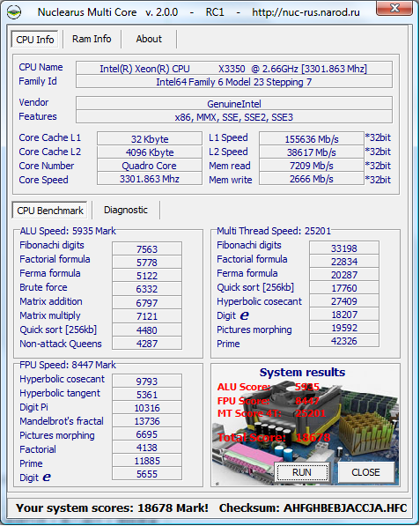Viewport: 420px width, 526px height.
Task: Click the Features field listing SSE3
Action: (233, 117)
